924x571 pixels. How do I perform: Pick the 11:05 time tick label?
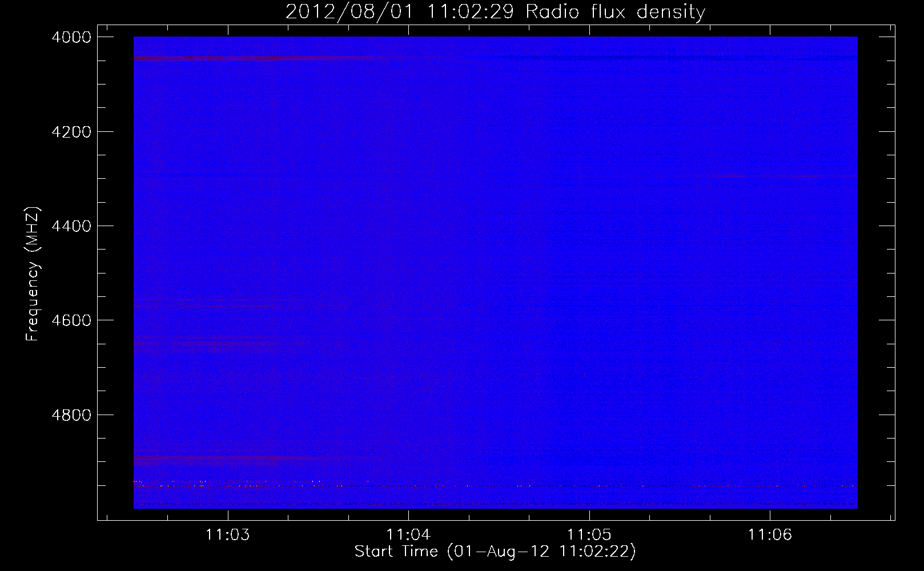point(589,535)
